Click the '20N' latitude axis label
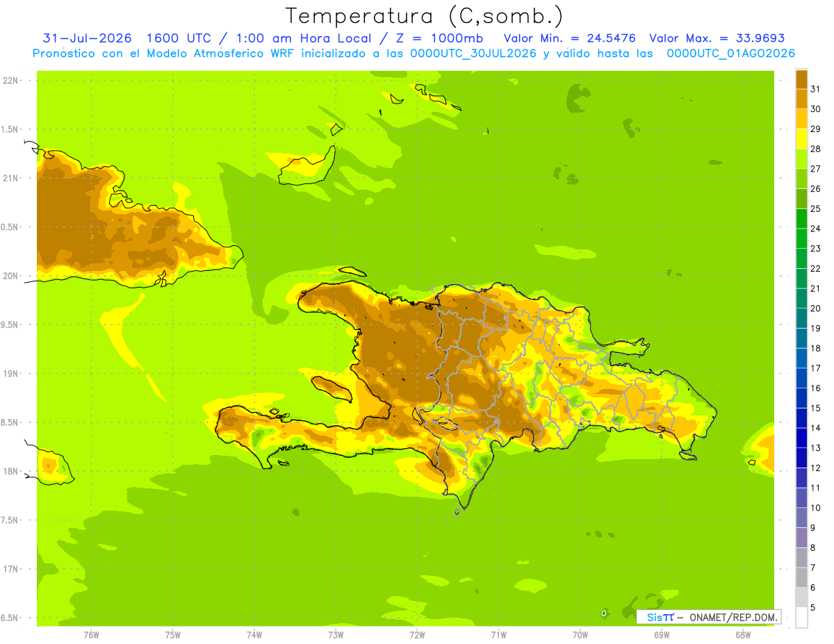The height and width of the screenshot is (644, 834). [x=11, y=276]
